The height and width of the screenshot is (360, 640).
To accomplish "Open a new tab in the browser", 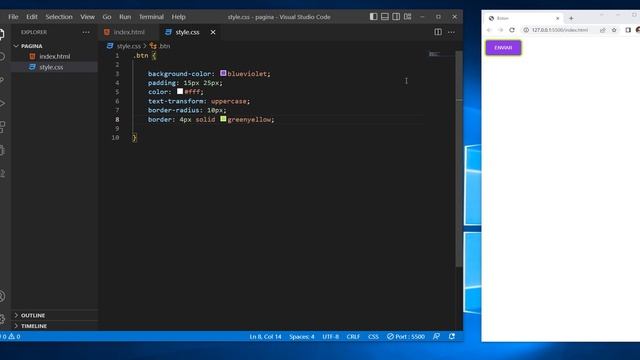I will [571, 18].
